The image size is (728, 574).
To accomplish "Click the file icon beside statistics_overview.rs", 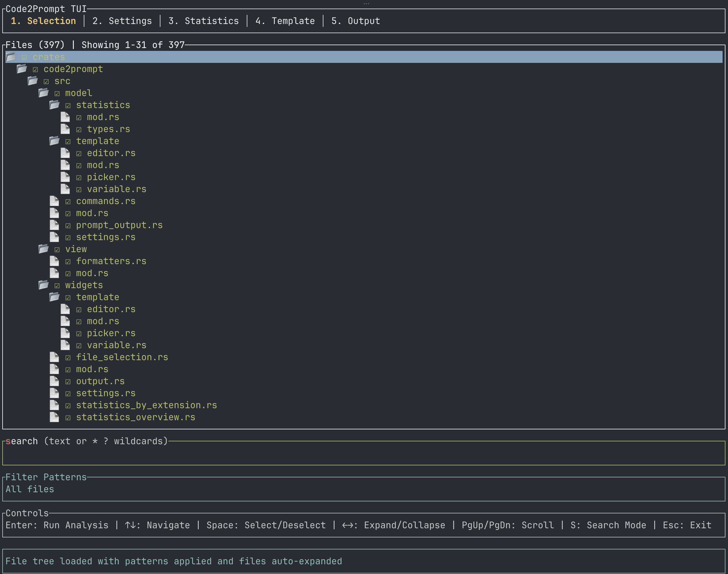I will [x=54, y=417].
